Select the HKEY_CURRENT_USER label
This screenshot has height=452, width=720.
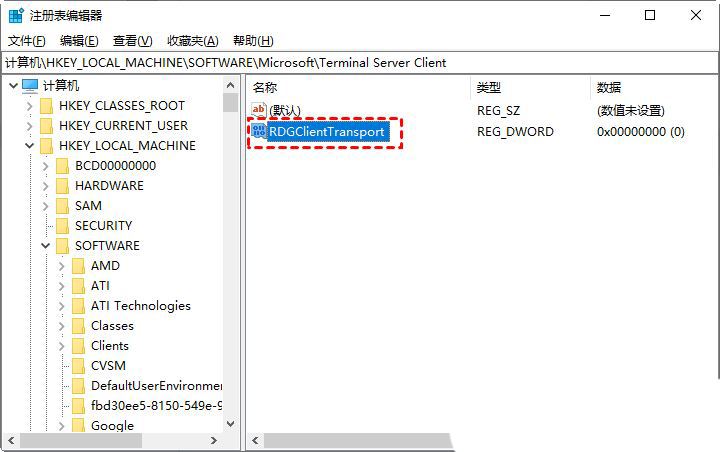pos(124,126)
